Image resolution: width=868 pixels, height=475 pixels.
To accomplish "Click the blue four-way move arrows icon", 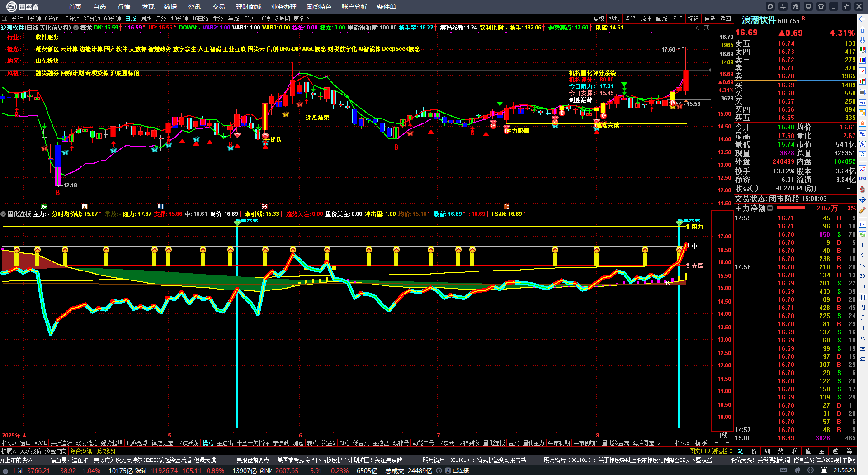I will [863, 199].
